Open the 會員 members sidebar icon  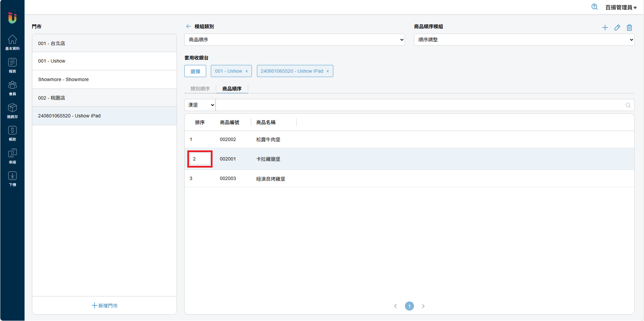(12, 88)
